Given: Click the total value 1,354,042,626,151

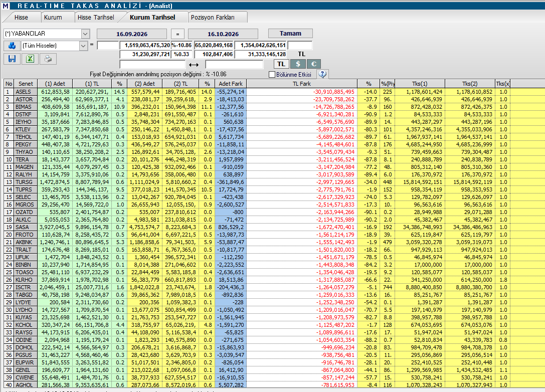Looking at the screenshot, I should pos(261,45).
